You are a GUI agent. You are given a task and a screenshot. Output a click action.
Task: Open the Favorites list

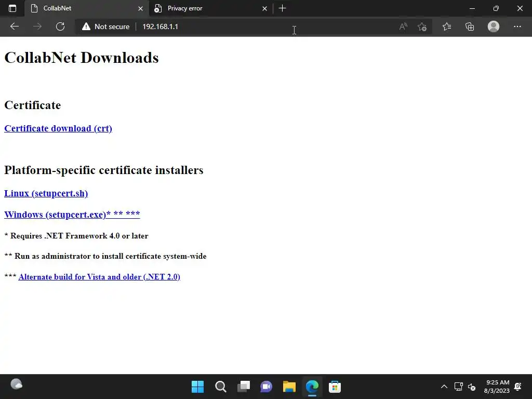pos(447,26)
